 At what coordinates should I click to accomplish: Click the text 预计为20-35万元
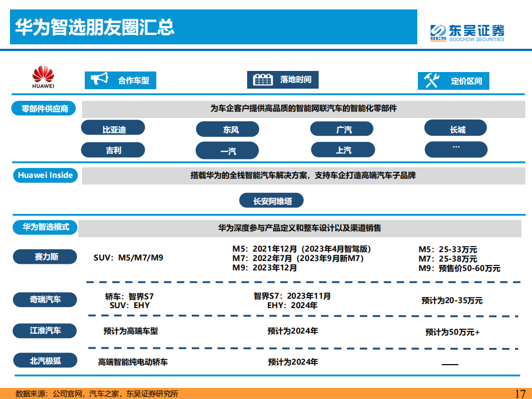[x=452, y=300]
